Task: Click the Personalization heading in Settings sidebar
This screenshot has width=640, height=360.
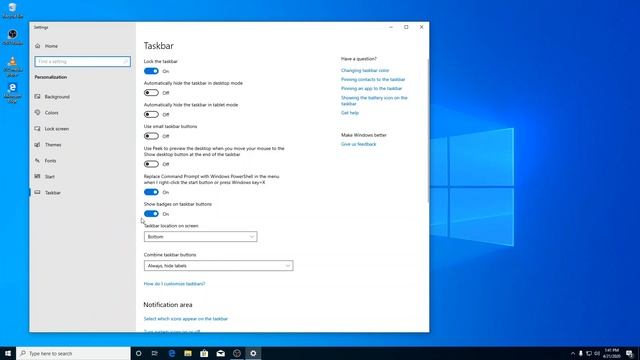Action: point(51,77)
